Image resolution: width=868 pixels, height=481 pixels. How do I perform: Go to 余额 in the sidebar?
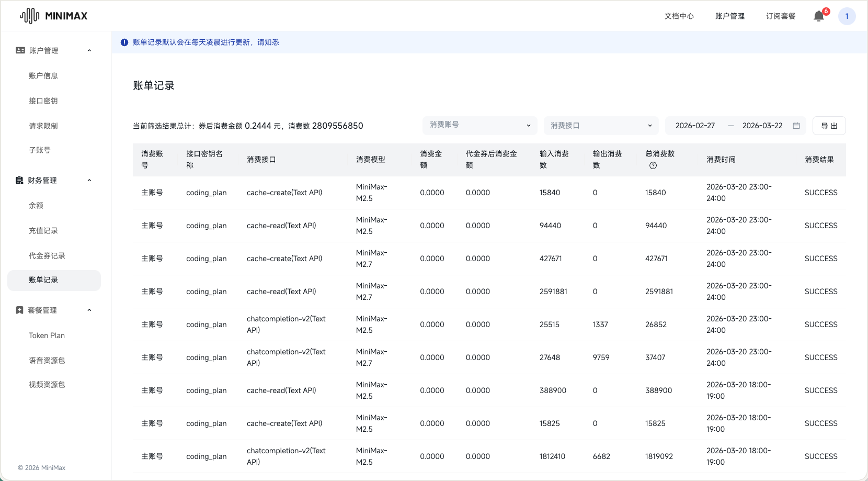pos(36,205)
